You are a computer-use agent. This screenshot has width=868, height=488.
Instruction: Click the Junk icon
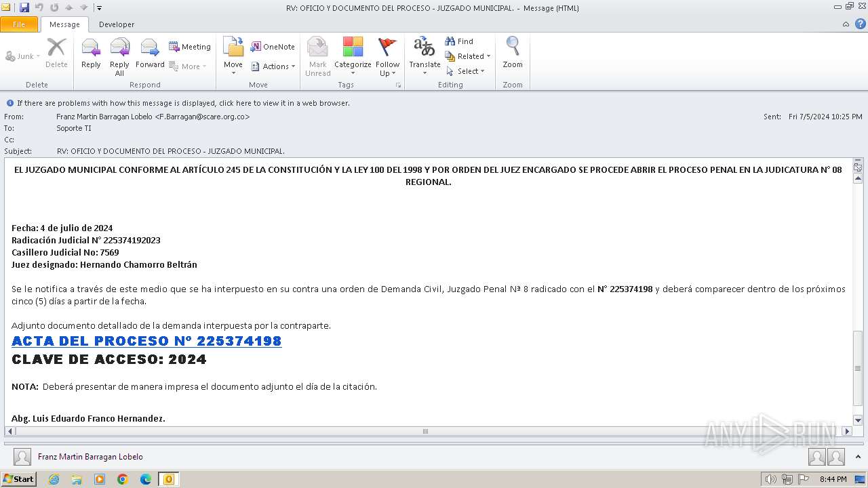click(x=11, y=56)
